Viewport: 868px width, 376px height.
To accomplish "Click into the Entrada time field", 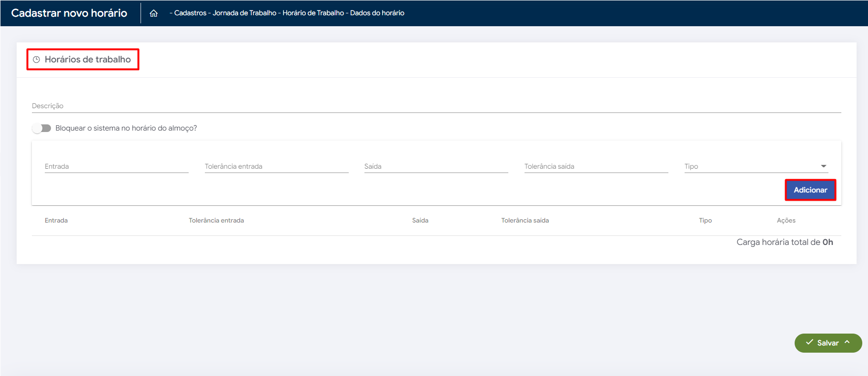I will (117, 166).
